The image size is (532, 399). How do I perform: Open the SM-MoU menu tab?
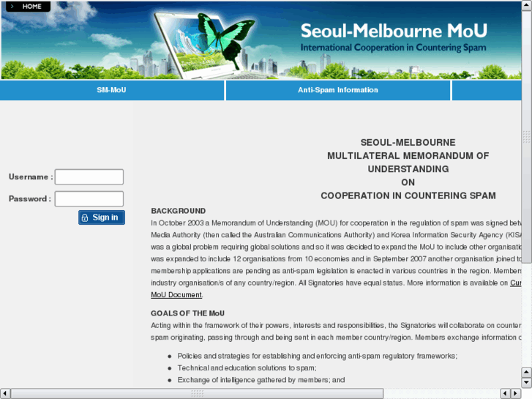coord(112,90)
